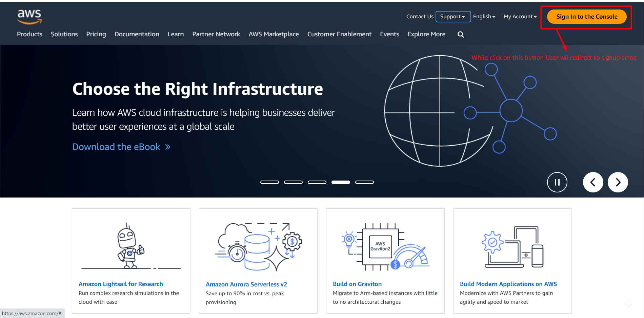Click Sign In to the Console button
Image resolution: width=644 pixels, height=318 pixels.
(x=587, y=17)
